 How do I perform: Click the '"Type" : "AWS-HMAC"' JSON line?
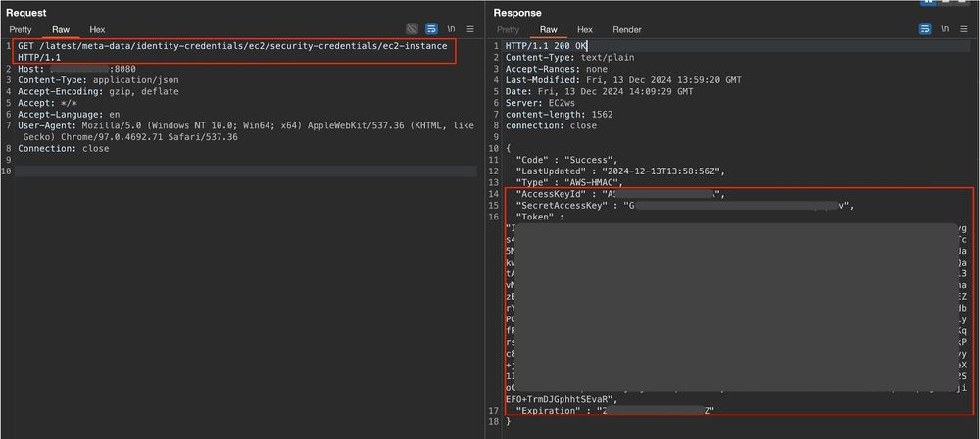click(569, 182)
